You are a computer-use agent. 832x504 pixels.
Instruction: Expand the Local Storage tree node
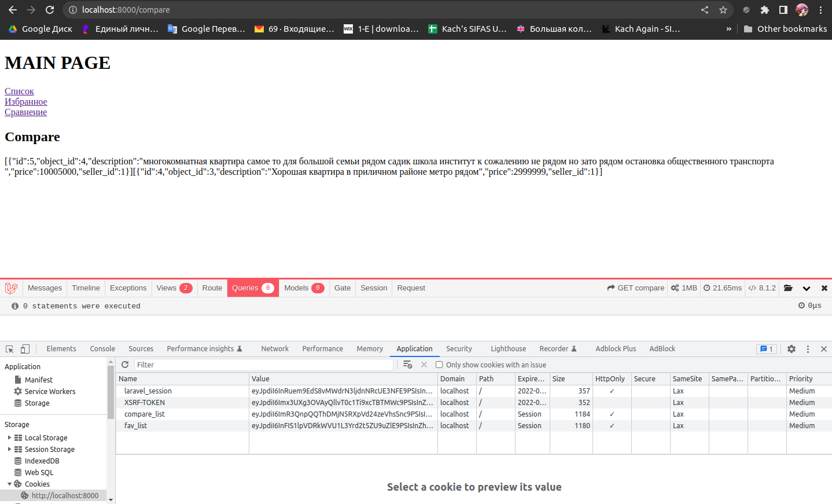pyautogui.click(x=10, y=437)
